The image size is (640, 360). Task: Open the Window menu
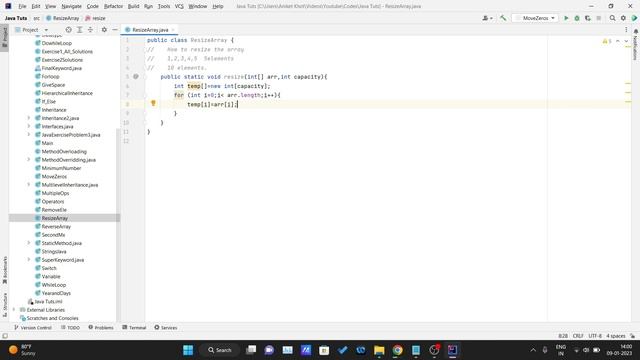pyautogui.click(x=198, y=6)
